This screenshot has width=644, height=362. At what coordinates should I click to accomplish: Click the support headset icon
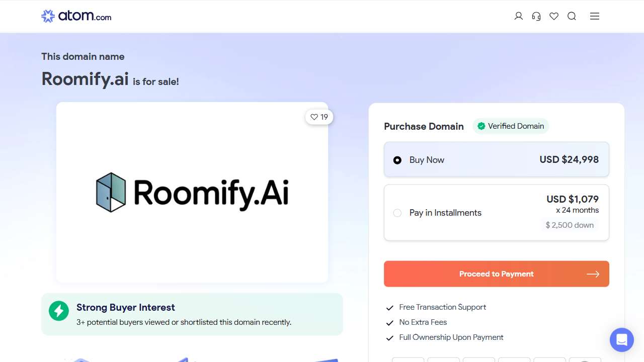coord(536,16)
